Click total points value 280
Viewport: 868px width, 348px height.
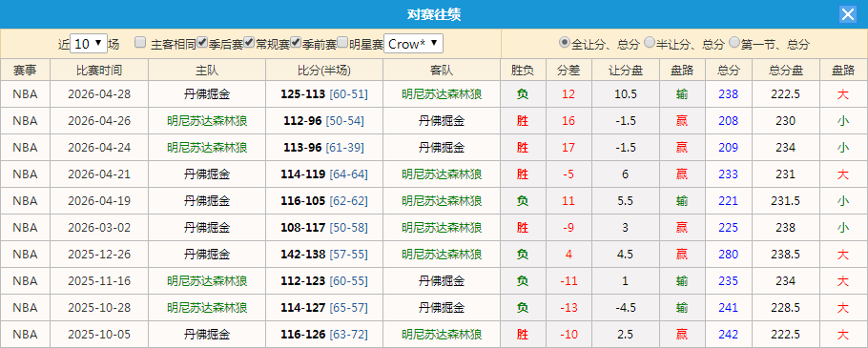(x=729, y=254)
